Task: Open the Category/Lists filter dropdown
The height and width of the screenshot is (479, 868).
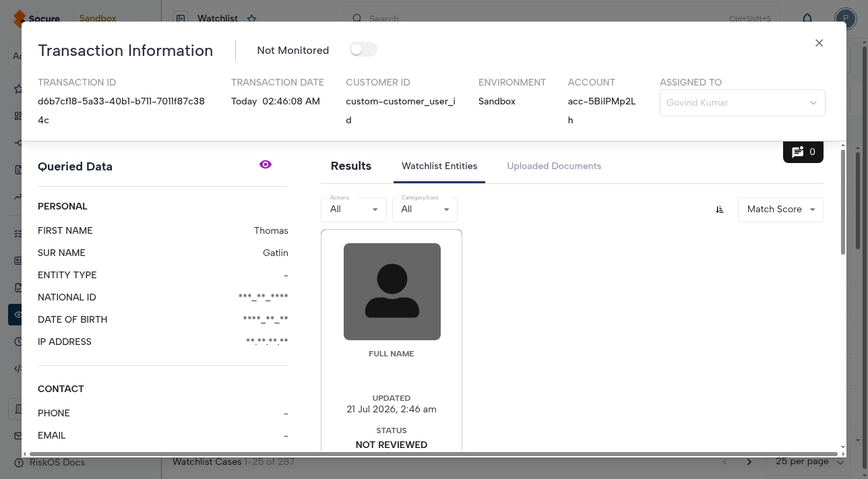Action: [x=425, y=210]
